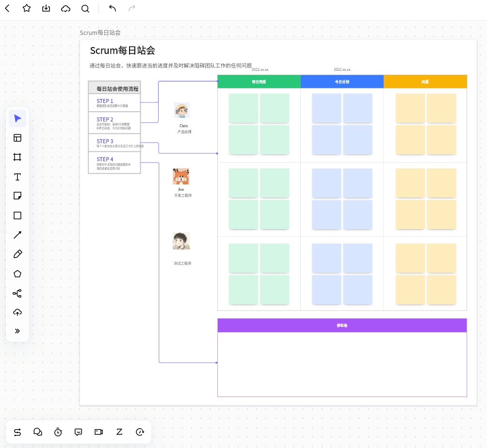Click the subtitle describing 每日站会
Screen dimensions: 487x448
pos(171,66)
